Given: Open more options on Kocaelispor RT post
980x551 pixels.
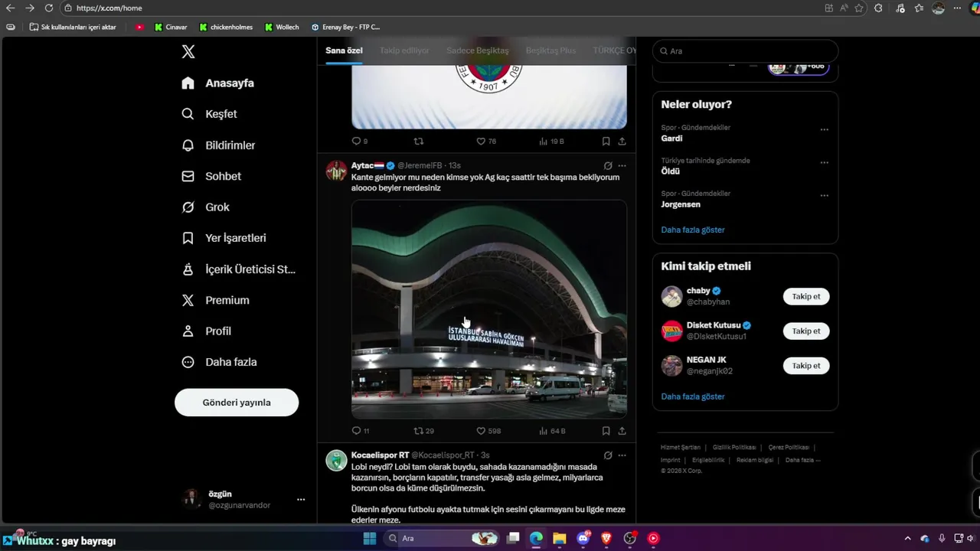Looking at the screenshot, I should coord(622,455).
